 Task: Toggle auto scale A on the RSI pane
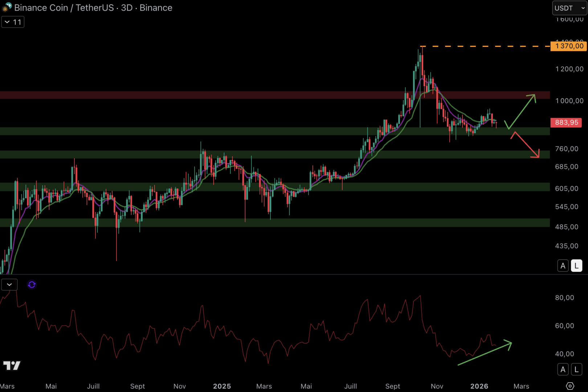coord(563,369)
